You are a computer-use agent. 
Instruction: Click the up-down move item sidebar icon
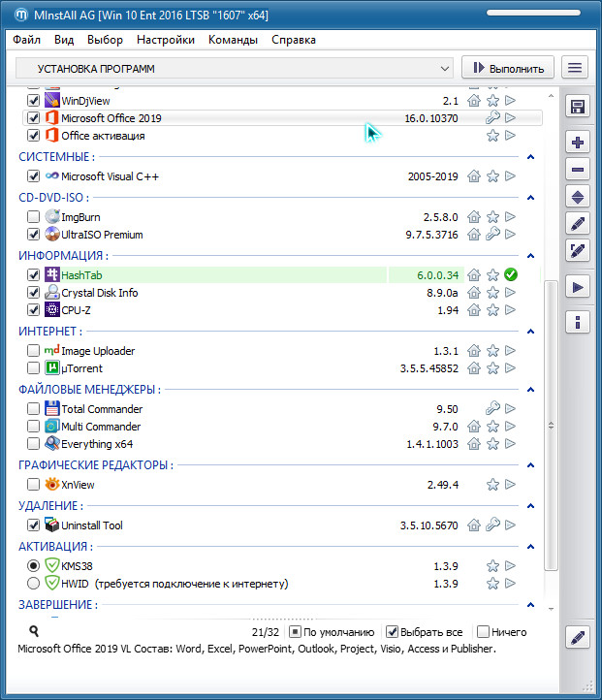tap(578, 197)
